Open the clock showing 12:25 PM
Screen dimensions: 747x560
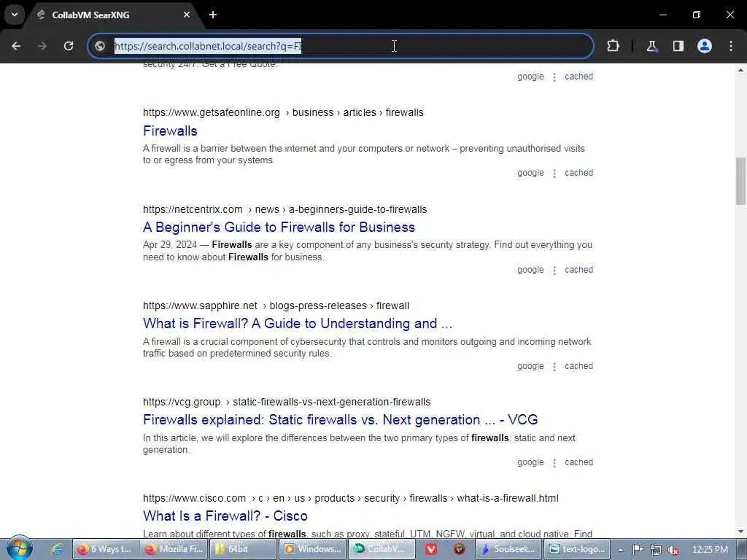click(x=710, y=550)
